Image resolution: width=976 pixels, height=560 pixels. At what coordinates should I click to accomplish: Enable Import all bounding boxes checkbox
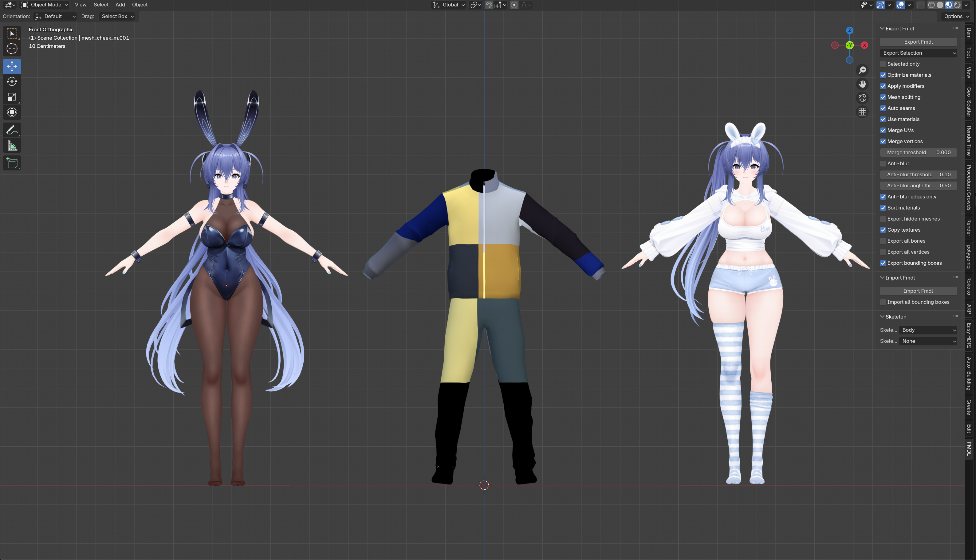(883, 302)
